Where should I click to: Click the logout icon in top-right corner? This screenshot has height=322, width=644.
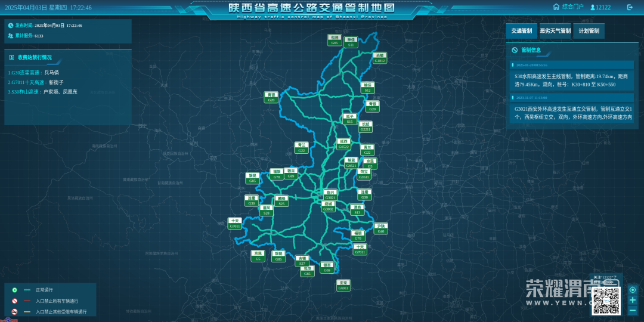tap(630, 7)
